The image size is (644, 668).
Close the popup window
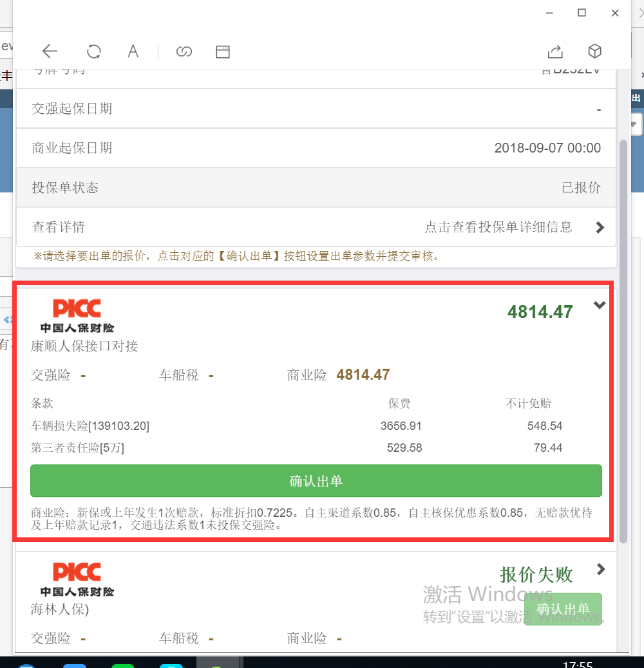click(615, 14)
